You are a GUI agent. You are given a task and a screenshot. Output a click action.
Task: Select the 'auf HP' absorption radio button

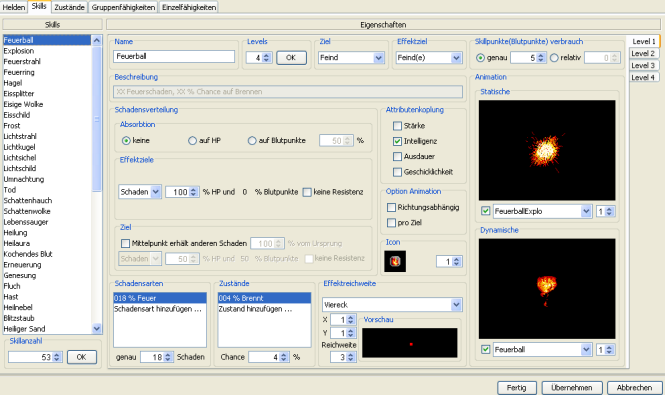coord(193,140)
